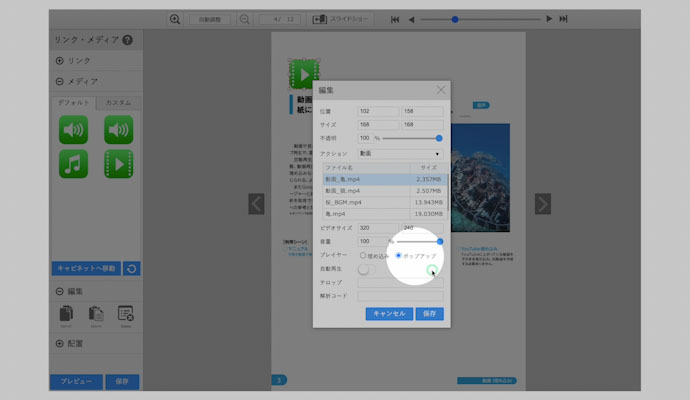Open the help question mark icon
This screenshot has height=400, width=690.
[127, 40]
